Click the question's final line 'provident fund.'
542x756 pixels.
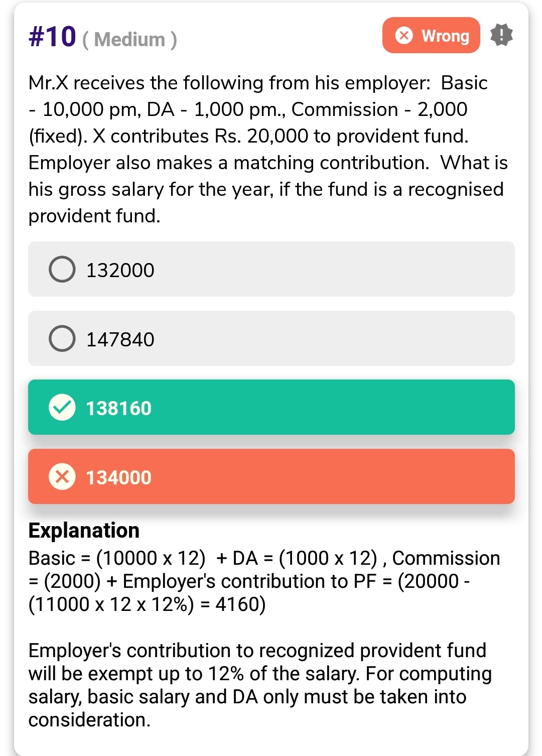94,216
